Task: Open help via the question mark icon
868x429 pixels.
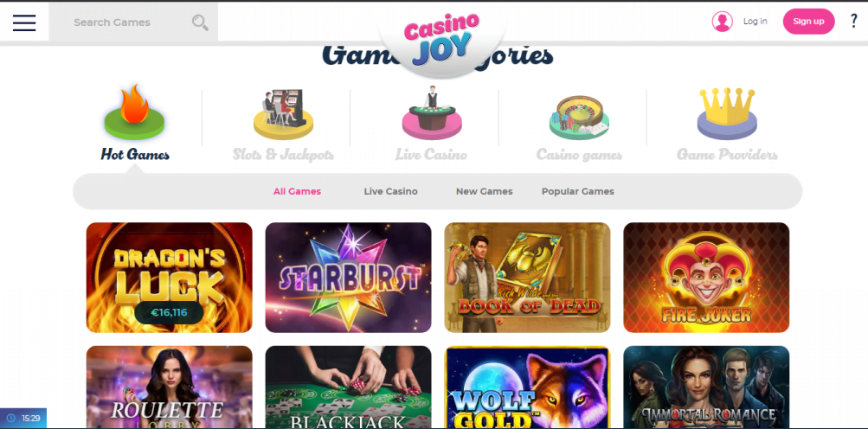Action: [x=853, y=21]
